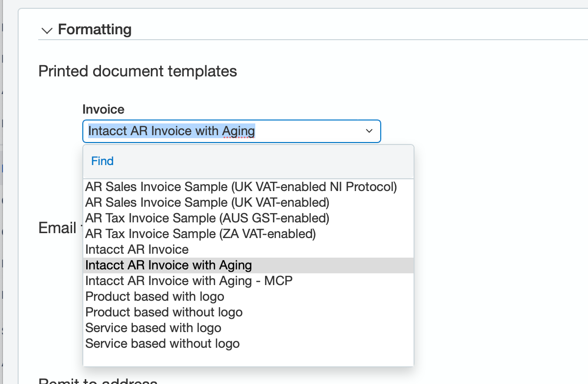This screenshot has height=384, width=588.
Task: Click the Find link in the dropdown
Action: tap(102, 161)
